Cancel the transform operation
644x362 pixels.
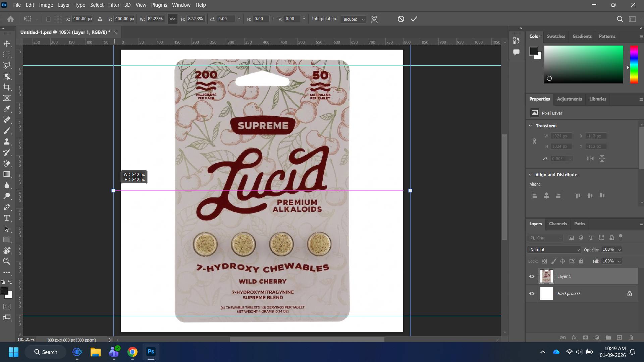coord(401,19)
